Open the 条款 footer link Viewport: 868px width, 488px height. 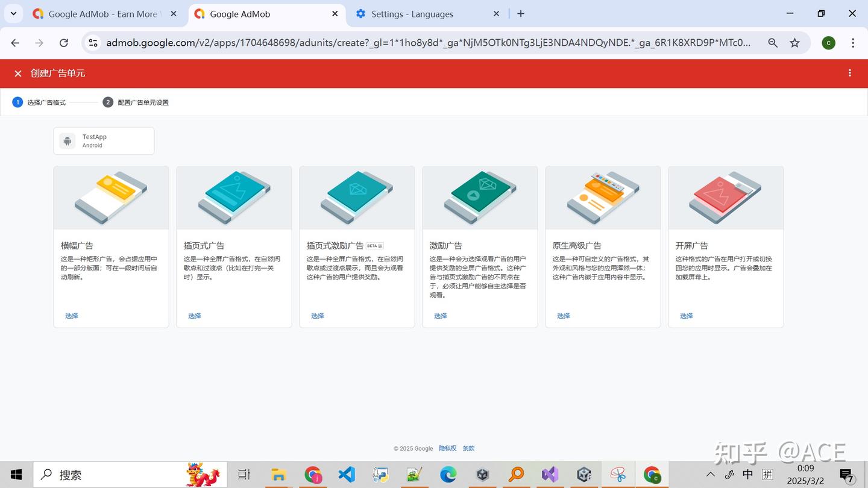[468, 448]
